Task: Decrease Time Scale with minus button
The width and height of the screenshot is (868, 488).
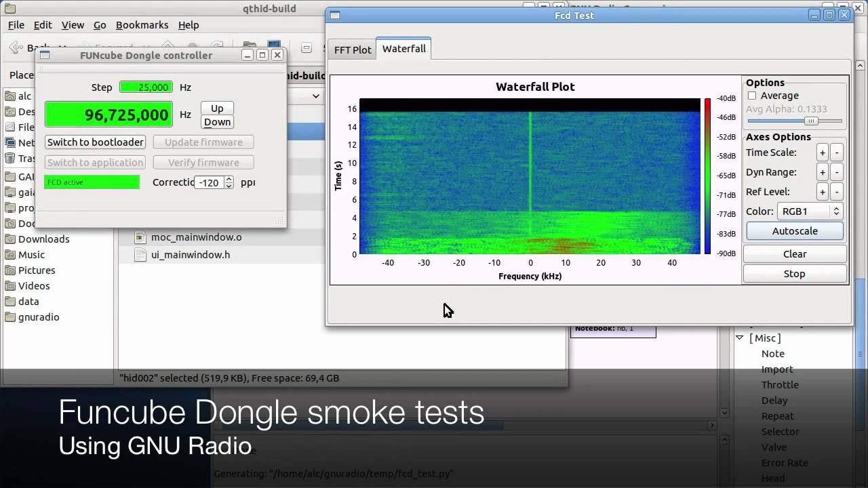Action: click(836, 153)
